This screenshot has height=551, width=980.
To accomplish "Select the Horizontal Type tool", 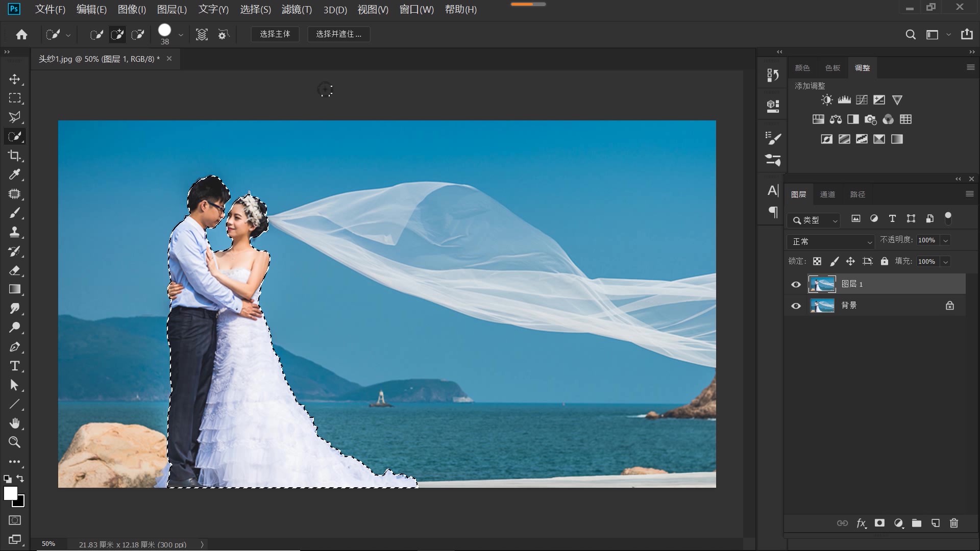I will point(14,366).
